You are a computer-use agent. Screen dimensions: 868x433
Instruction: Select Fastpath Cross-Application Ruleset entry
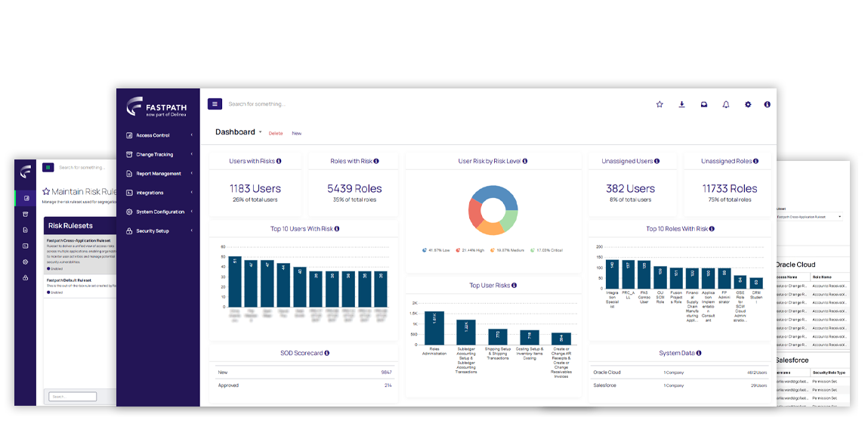[80, 254]
